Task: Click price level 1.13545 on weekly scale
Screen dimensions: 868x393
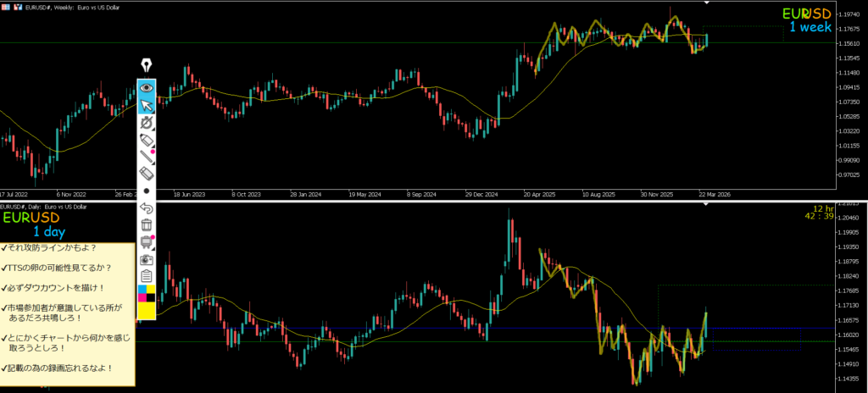Action: (849, 58)
